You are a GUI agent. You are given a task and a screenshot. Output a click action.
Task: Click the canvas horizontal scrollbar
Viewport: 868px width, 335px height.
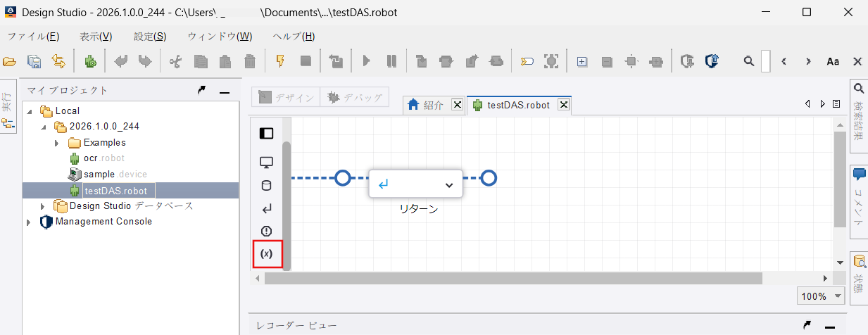tap(513, 279)
